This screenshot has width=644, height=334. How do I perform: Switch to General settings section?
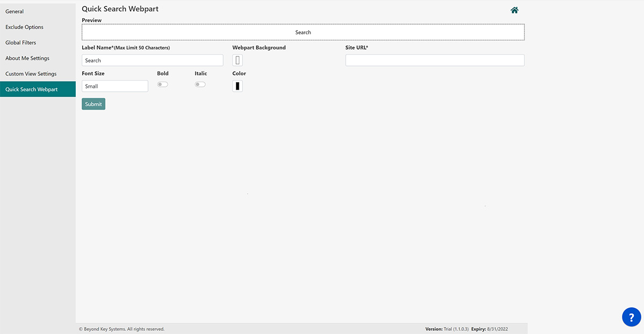point(14,11)
